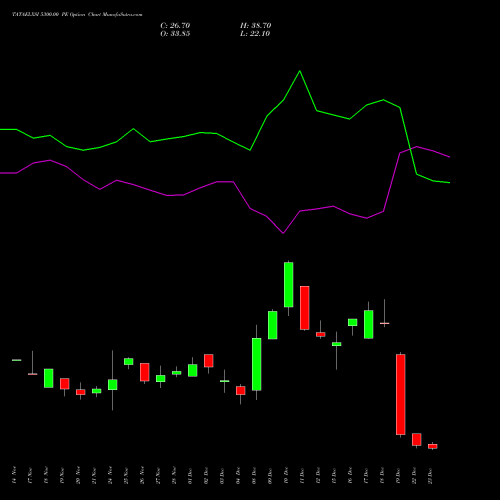Viewport: 500px width, 500px height.
Task: Click the 15 Dec date label
Action: [334, 475]
